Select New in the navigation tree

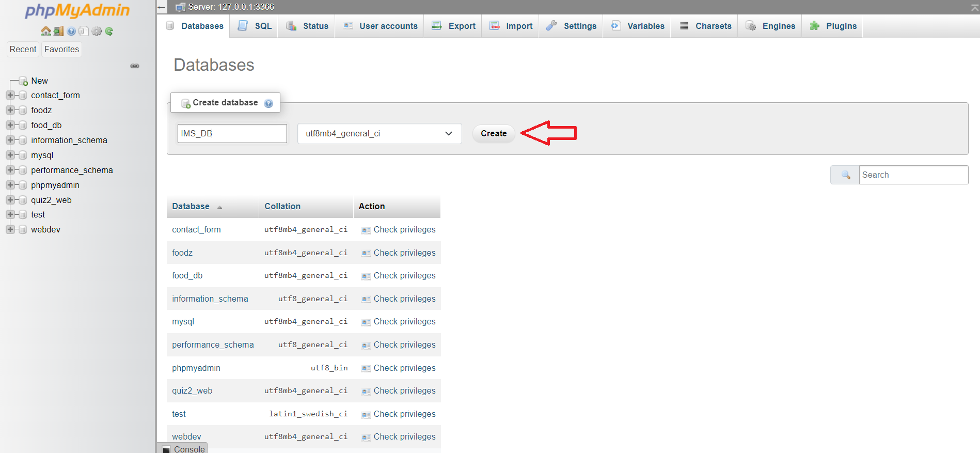point(39,81)
